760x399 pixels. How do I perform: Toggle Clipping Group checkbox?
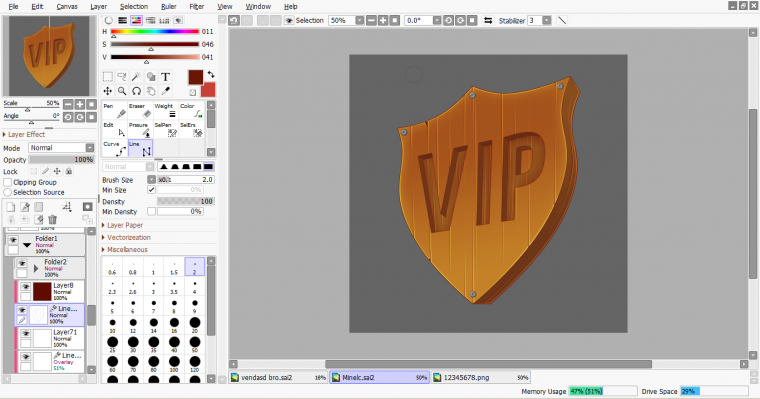click(8, 182)
